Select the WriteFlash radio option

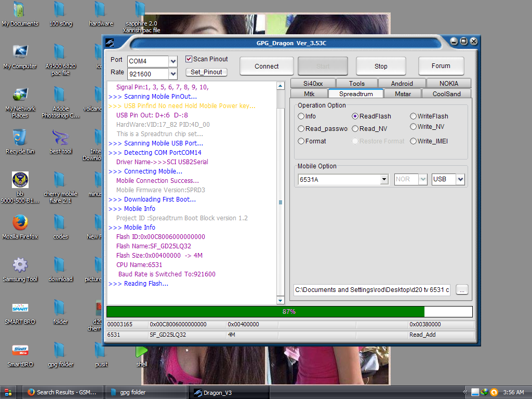414,116
